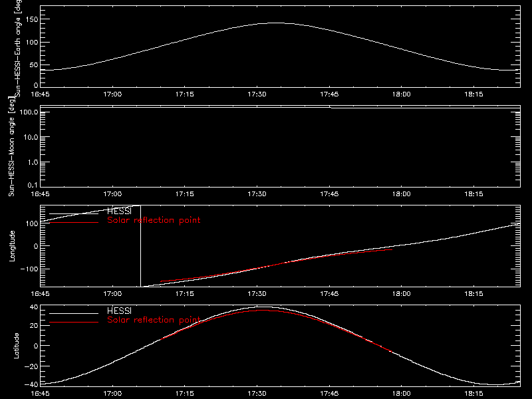Click the -20 tick on Latitude axis

click(31, 366)
